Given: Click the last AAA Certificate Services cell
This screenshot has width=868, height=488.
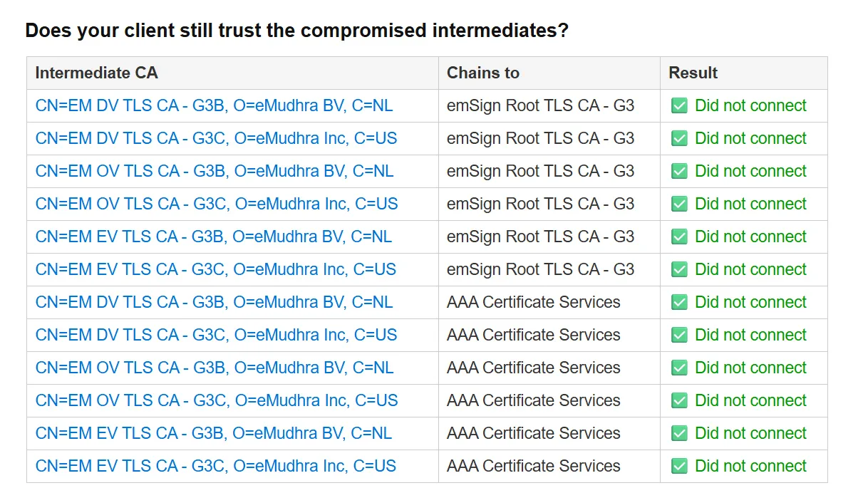Looking at the screenshot, I should (x=549, y=466).
